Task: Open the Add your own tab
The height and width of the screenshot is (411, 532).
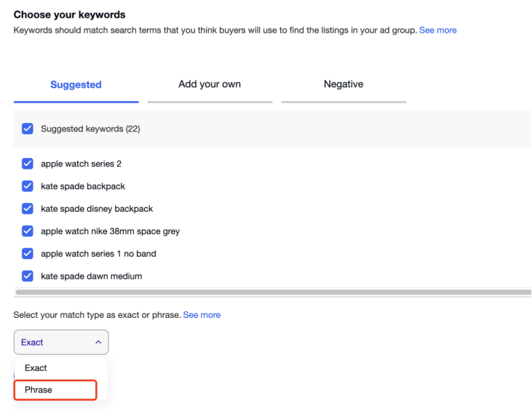Action: pos(210,84)
